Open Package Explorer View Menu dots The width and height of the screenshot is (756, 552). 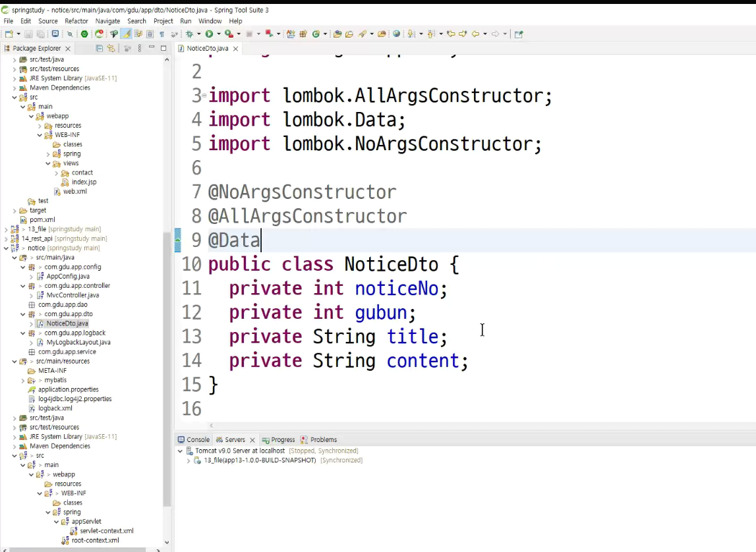click(x=139, y=48)
